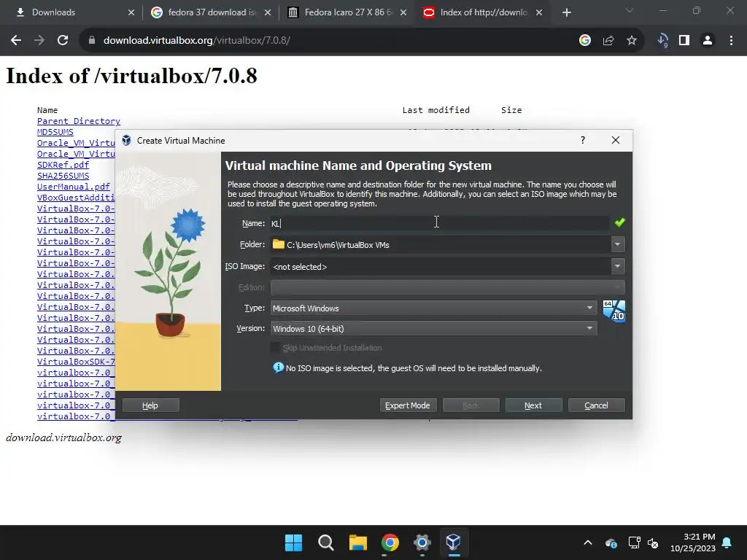
Task: Share this page via share icon
Action: pos(608,41)
